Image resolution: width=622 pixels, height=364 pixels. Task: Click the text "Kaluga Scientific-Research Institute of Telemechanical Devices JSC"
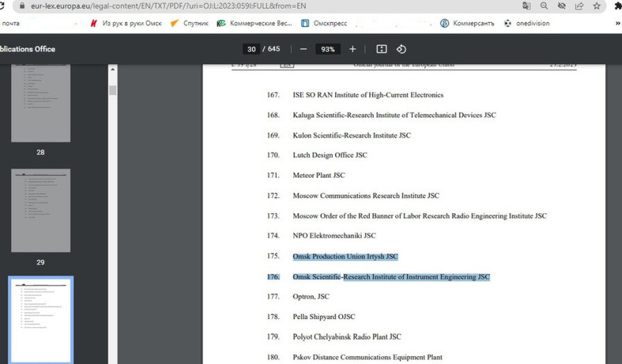click(x=394, y=115)
